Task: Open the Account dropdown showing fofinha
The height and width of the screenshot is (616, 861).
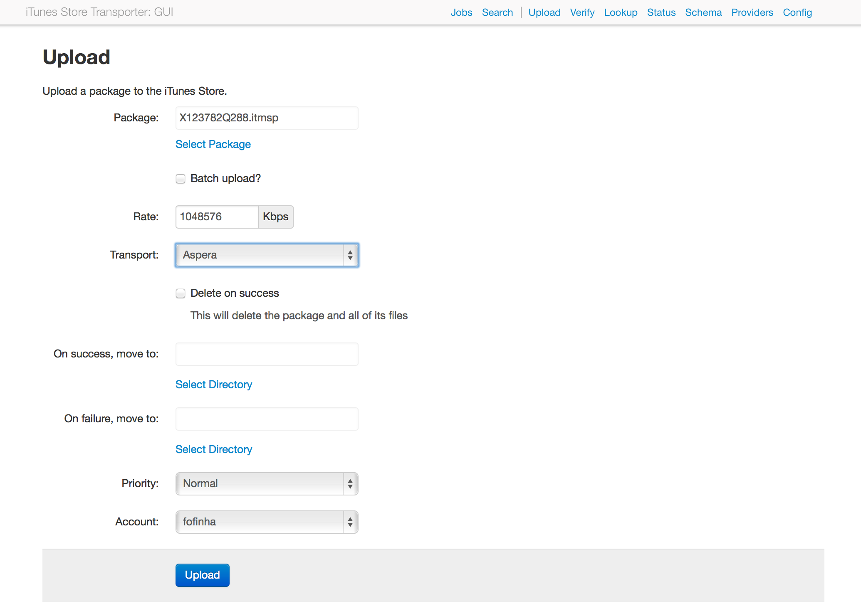Action: [x=267, y=522]
